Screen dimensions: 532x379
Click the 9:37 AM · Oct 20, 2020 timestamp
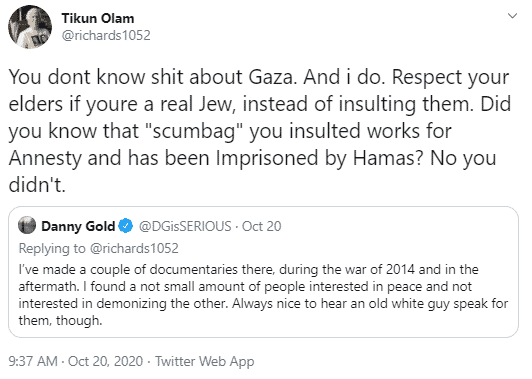pyautogui.click(x=76, y=361)
